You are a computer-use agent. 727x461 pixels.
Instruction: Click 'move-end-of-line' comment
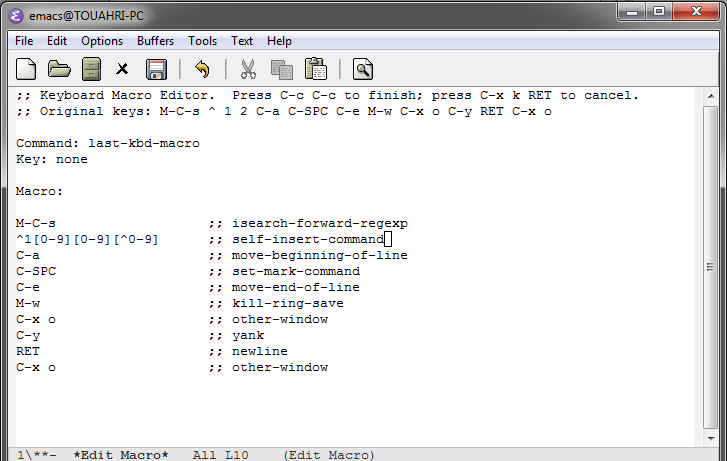[x=296, y=288]
